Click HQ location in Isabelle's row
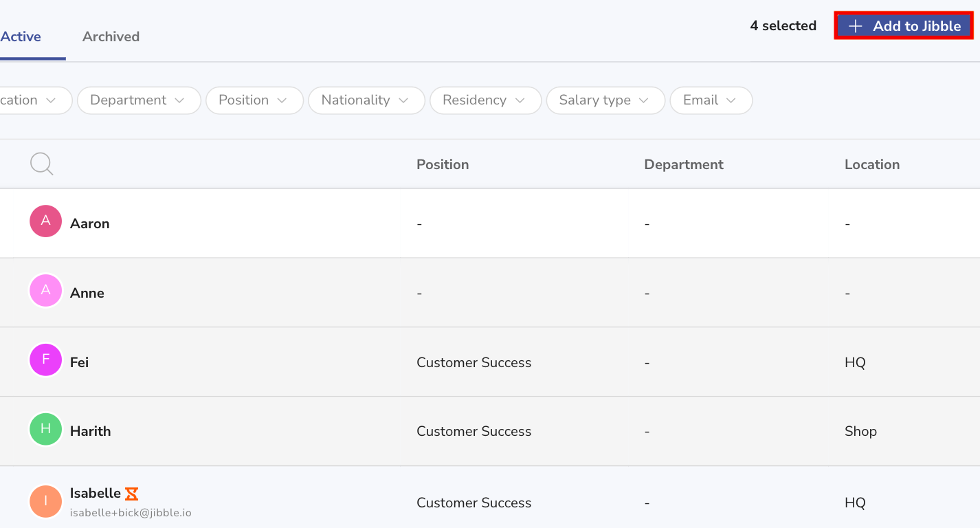This screenshot has width=980, height=528. [855, 503]
